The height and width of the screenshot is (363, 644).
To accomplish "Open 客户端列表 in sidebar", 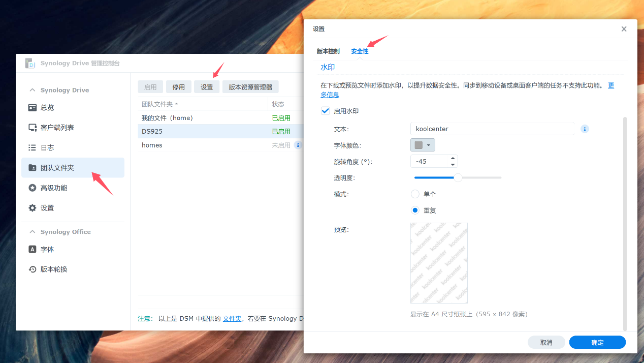I will click(73, 128).
